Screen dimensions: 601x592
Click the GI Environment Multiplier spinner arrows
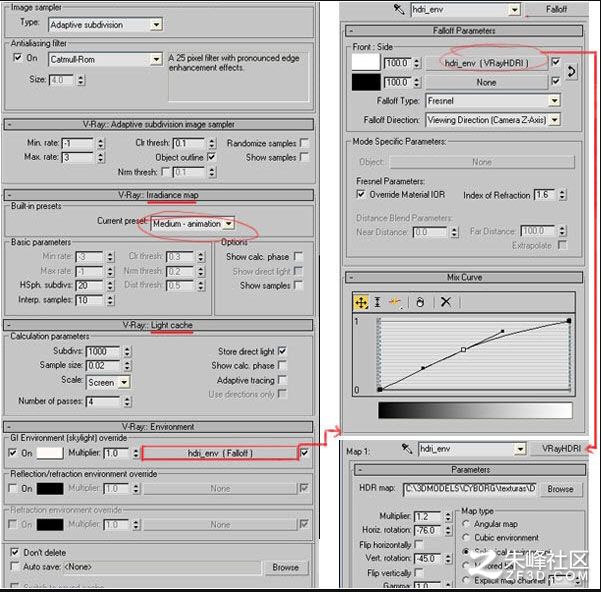pos(136,453)
